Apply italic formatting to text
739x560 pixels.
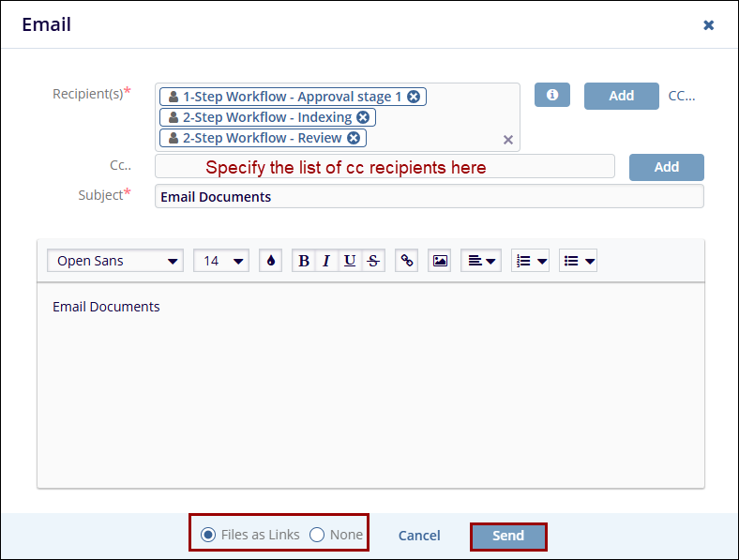pyautogui.click(x=326, y=261)
